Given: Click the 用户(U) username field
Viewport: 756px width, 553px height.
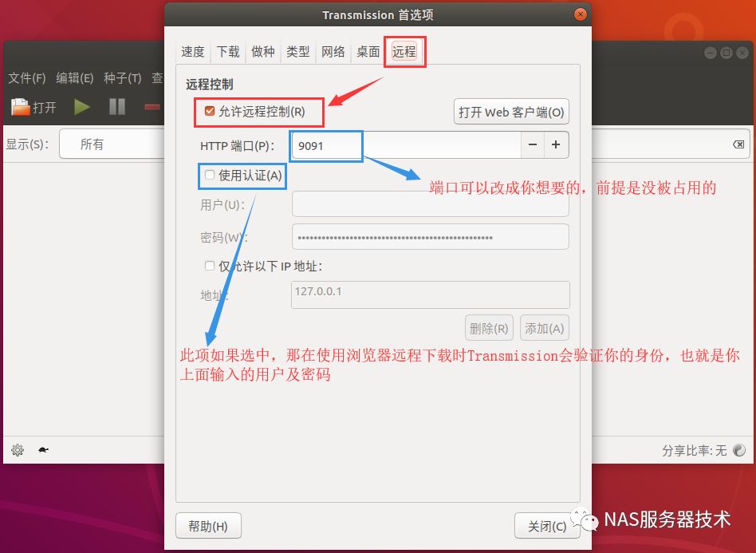Looking at the screenshot, I should 431,204.
